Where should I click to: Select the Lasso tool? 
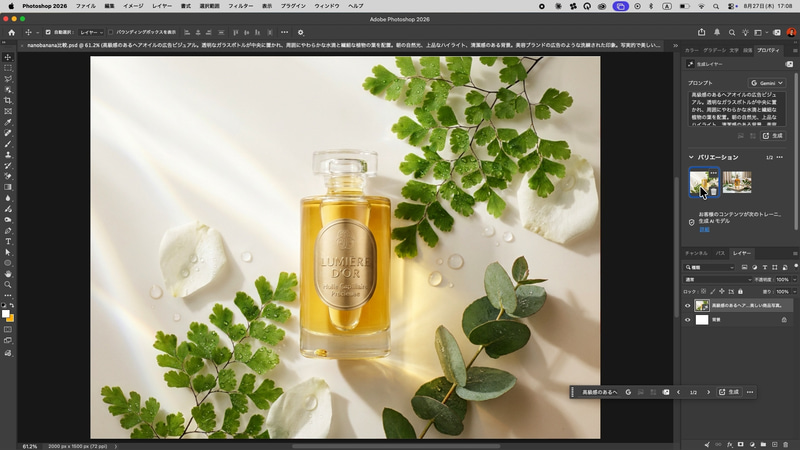tap(8, 79)
